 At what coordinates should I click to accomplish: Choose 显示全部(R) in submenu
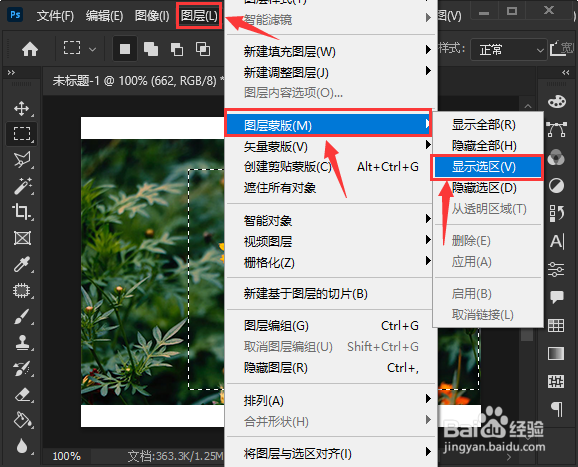click(488, 125)
